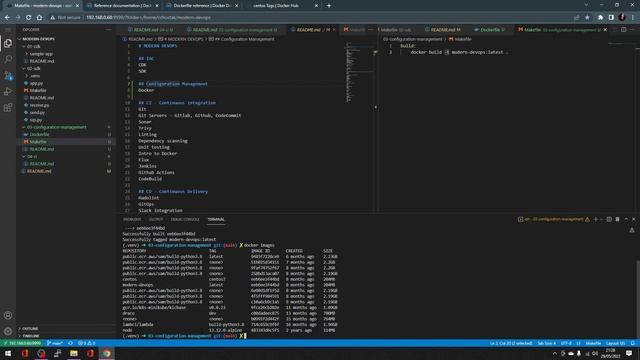The image size is (640, 360).
Task: Open the Extensions view
Action: pyautogui.click(x=8, y=107)
